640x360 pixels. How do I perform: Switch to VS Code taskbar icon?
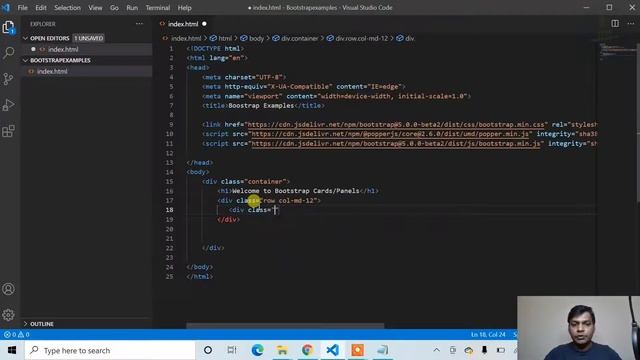pos(332,350)
